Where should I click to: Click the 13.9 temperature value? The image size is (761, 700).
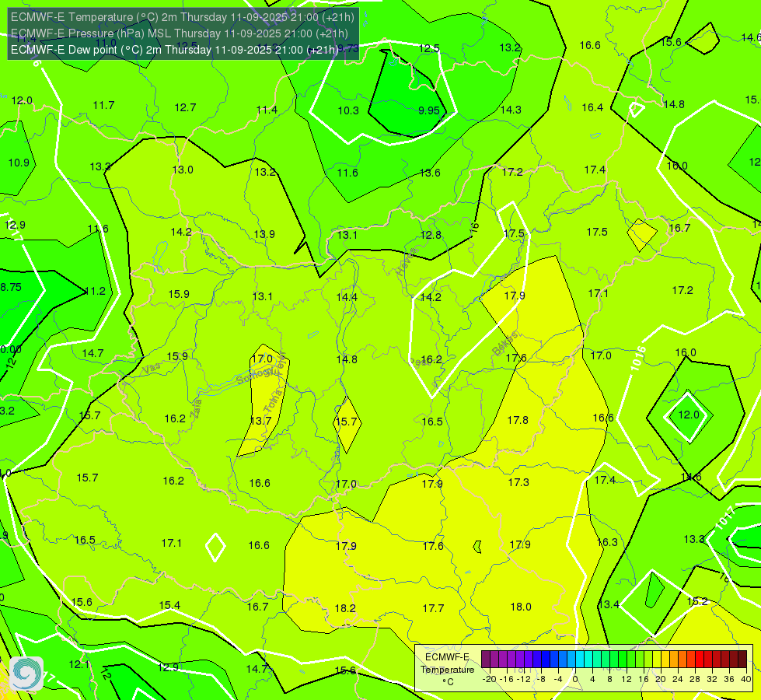click(264, 234)
